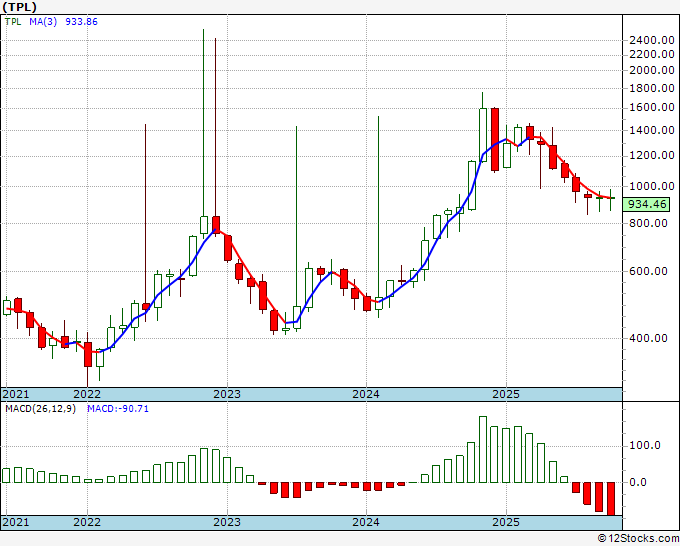Click 2025 on the MACD timeline
680x546 pixels.
click(506, 522)
